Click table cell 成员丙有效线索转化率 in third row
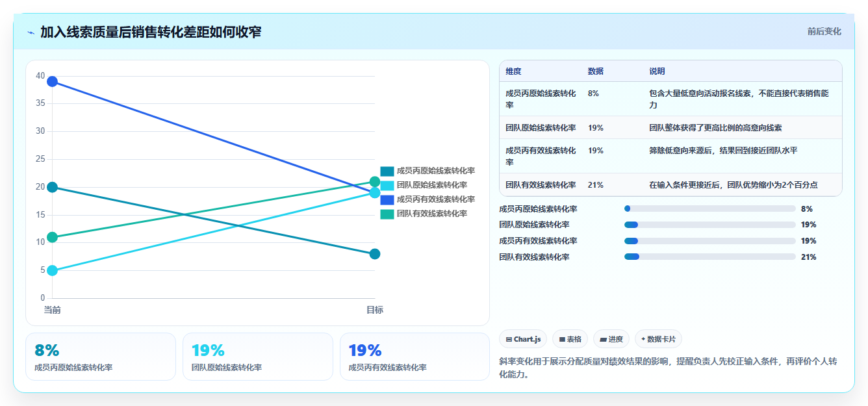Screen dimensions: 868x406 (541, 156)
